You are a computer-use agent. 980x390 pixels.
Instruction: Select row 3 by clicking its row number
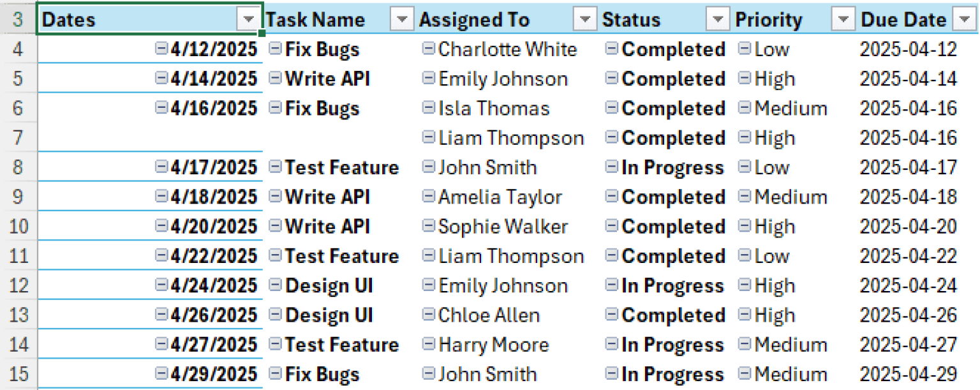point(18,19)
